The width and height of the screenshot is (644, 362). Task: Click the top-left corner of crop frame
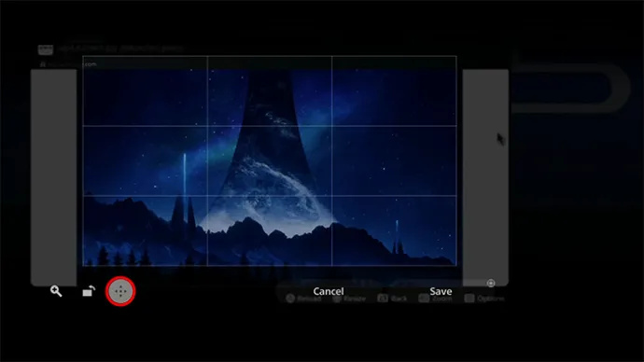(83, 56)
